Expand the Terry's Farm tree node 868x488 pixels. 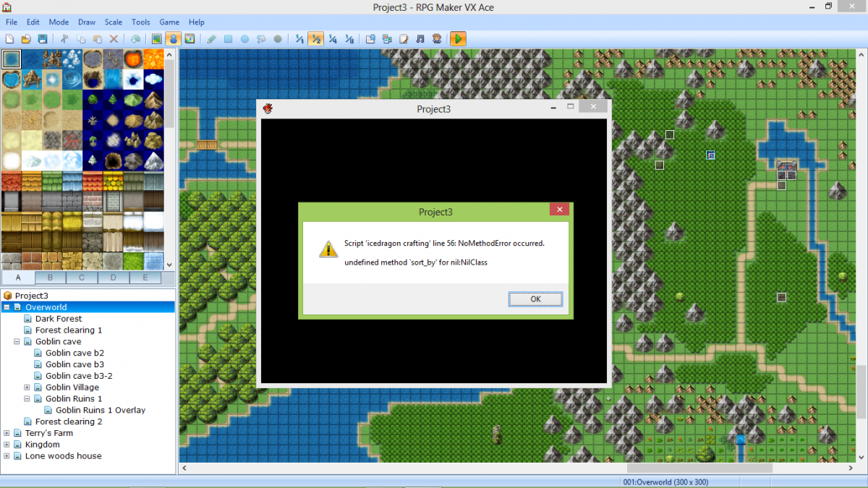[x=7, y=433]
